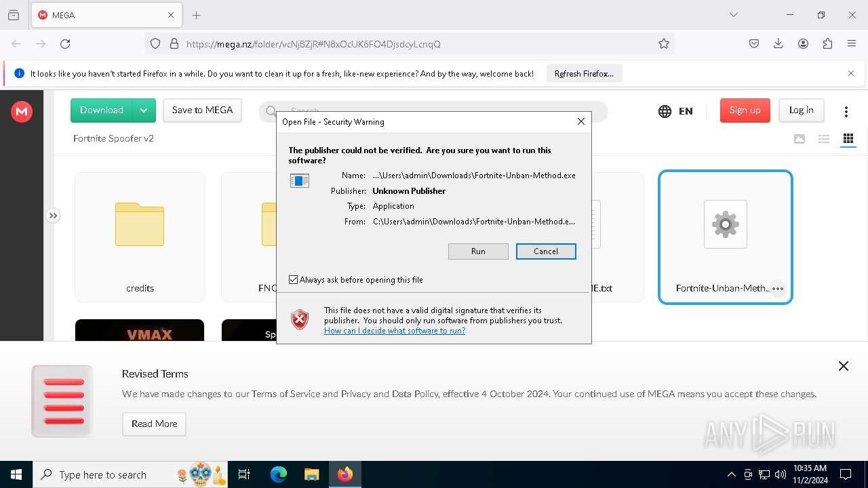The width and height of the screenshot is (868, 488).
Task: List all tabs dropdown arrow
Action: 734,15
